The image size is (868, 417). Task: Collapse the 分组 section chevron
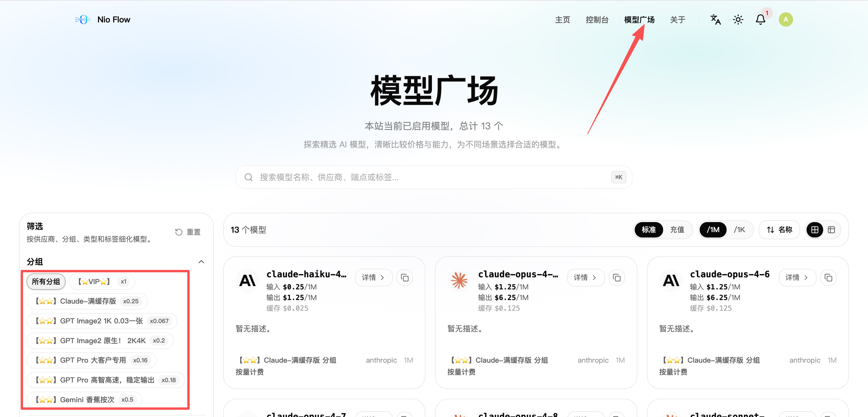point(201,262)
